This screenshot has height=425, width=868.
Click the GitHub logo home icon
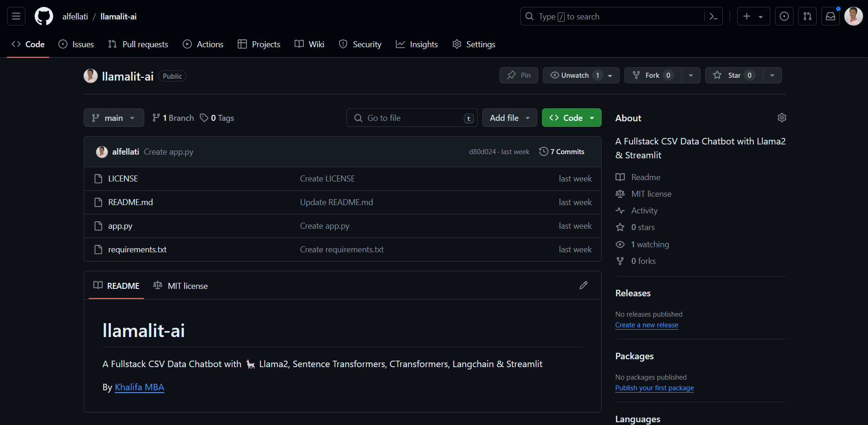(44, 17)
